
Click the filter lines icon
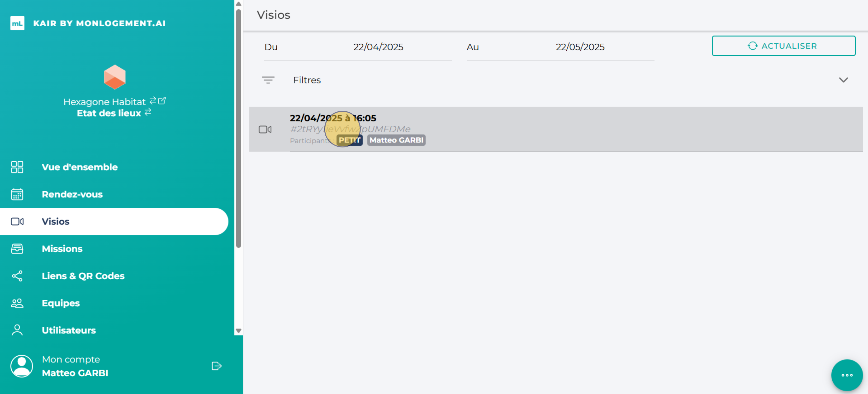click(268, 80)
